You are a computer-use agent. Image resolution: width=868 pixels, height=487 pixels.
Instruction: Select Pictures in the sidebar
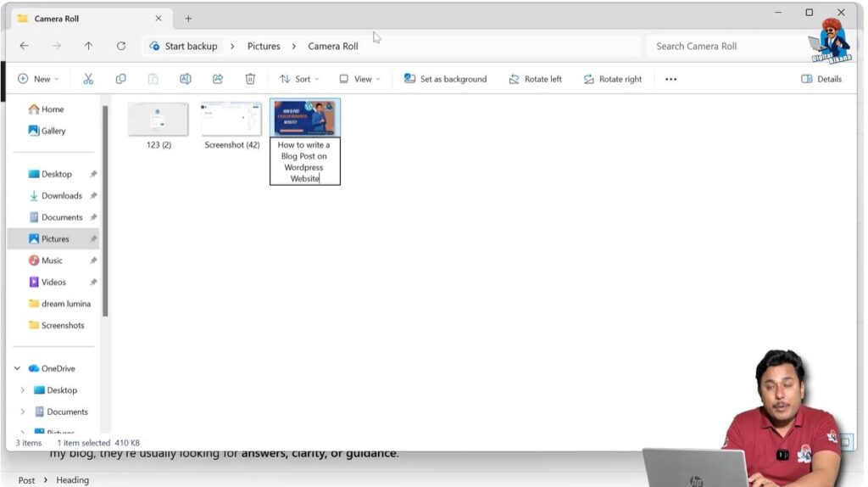[x=53, y=238]
